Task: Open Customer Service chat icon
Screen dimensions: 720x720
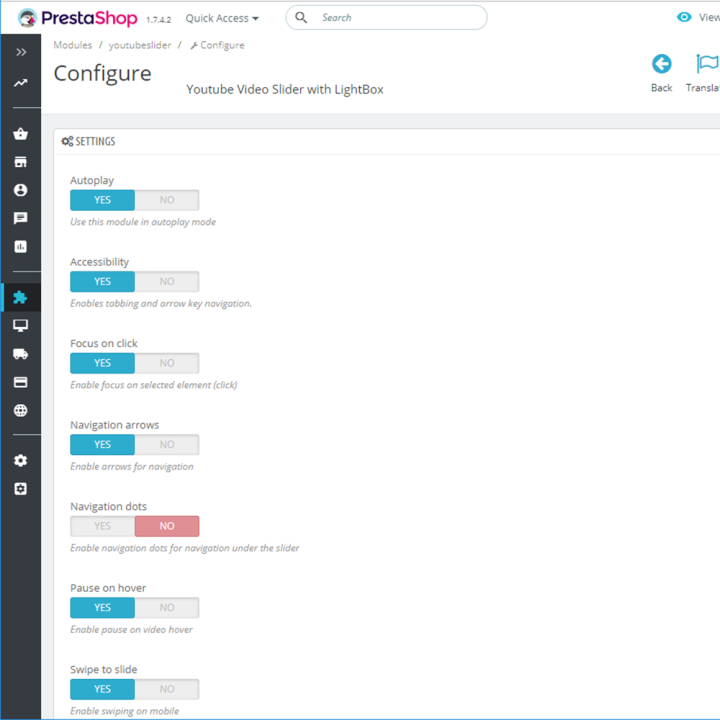Action: [x=21, y=218]
